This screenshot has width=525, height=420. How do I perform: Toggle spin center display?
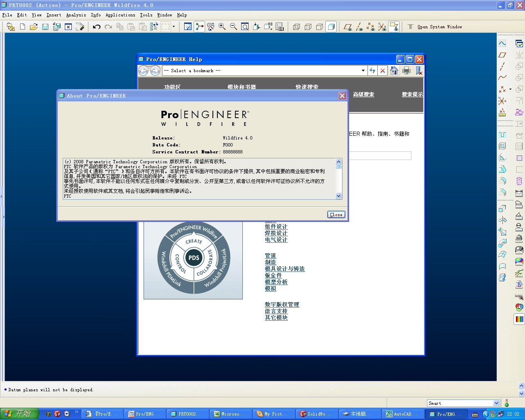tap(199, 27)
